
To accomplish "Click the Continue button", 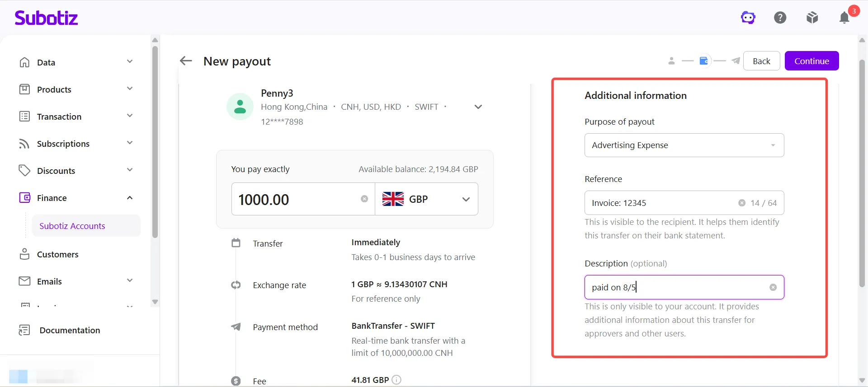I will click(811, 61).
